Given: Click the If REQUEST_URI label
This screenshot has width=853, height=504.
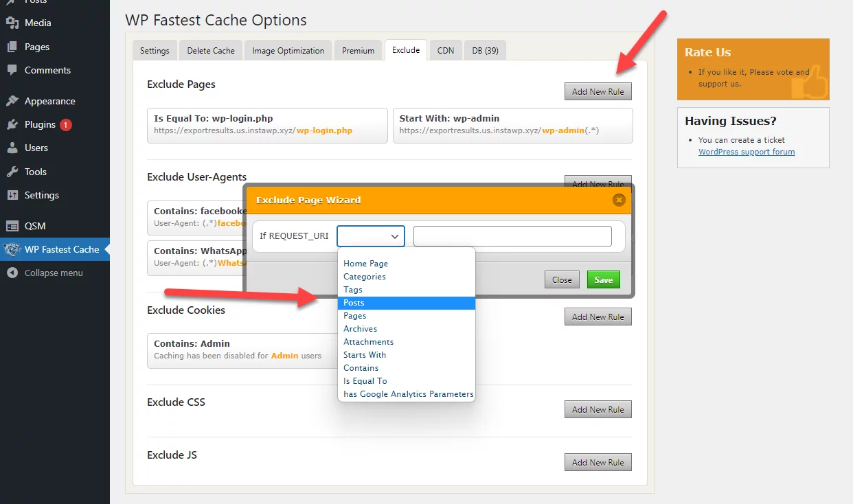Looking at the screenshot, I should [x=294, y=236].
